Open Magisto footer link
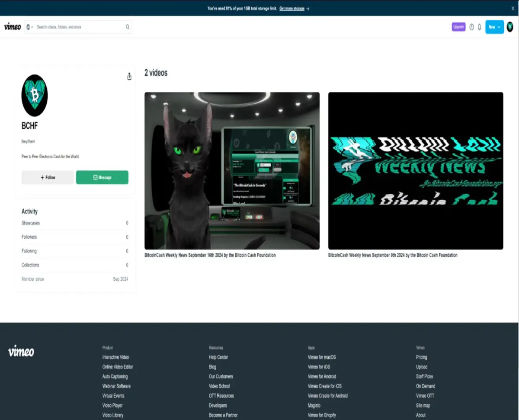The image size is (519, 420). point(314,406)
